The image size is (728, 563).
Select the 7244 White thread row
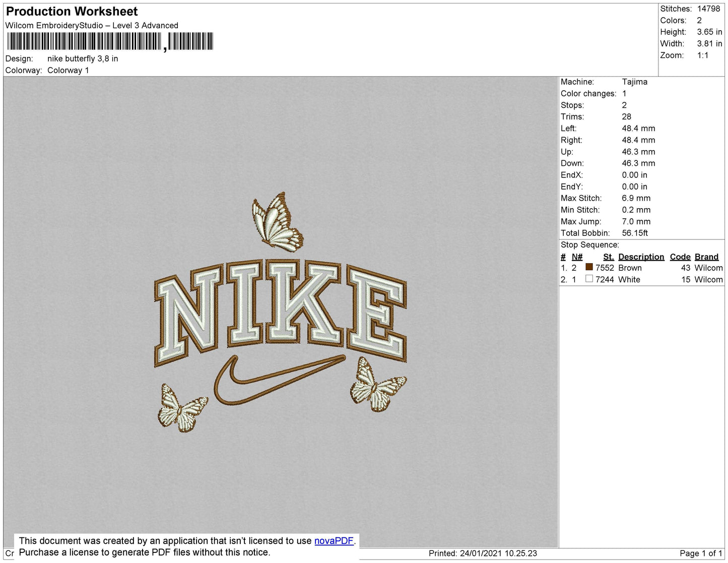(641, 279)
